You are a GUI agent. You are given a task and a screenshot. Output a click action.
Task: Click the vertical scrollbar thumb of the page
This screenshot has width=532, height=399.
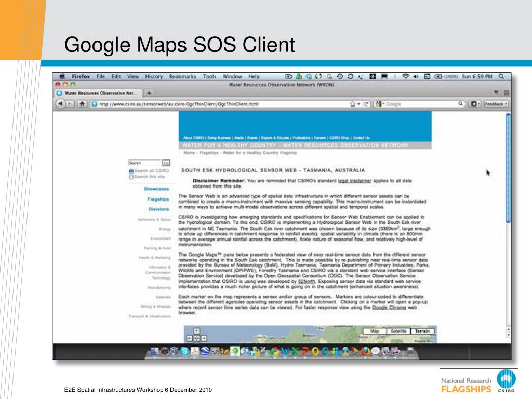508,168
